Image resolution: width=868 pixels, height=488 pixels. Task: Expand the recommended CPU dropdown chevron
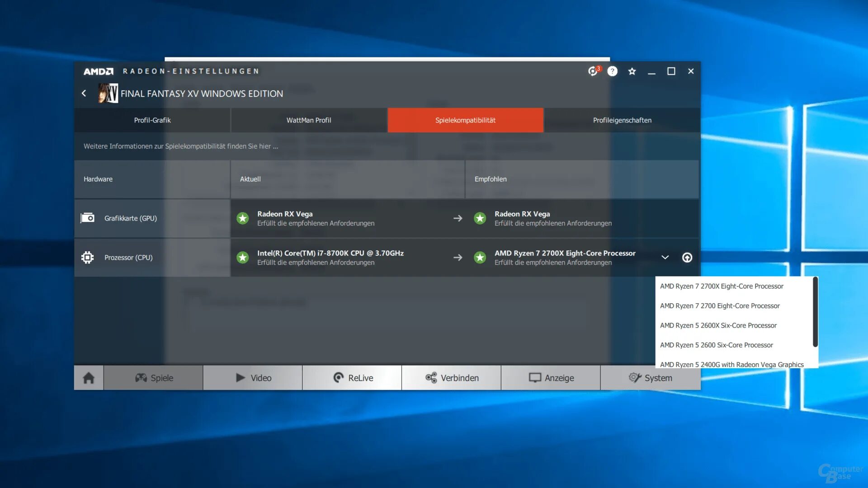665,258
